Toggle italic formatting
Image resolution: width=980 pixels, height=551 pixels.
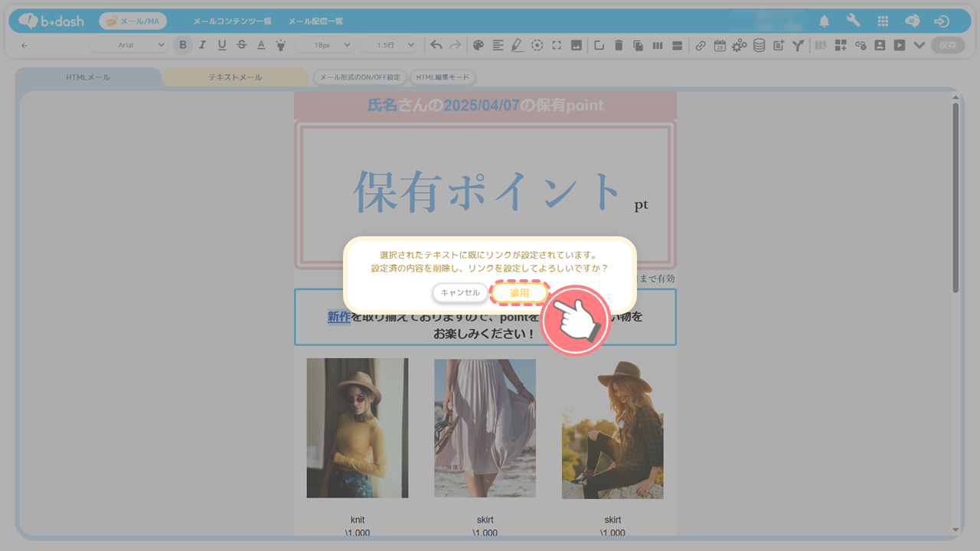pyautogui.click(x=202, y=45)
